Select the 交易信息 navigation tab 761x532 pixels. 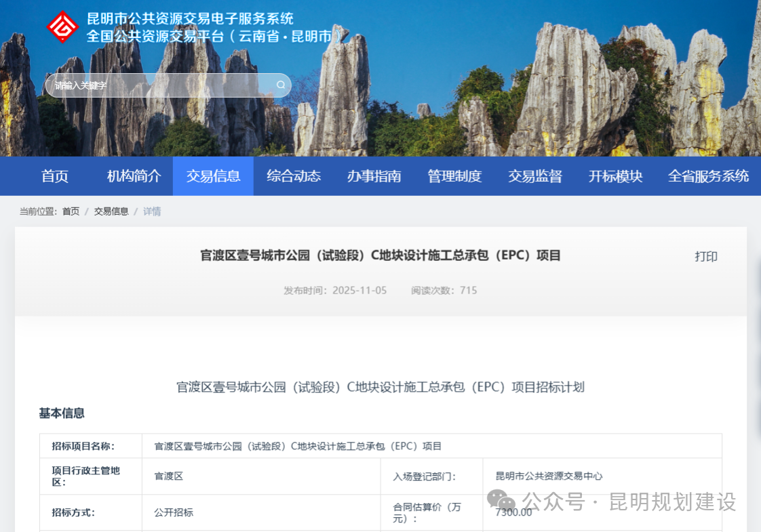pyautogui.click(x=213, y=176)
